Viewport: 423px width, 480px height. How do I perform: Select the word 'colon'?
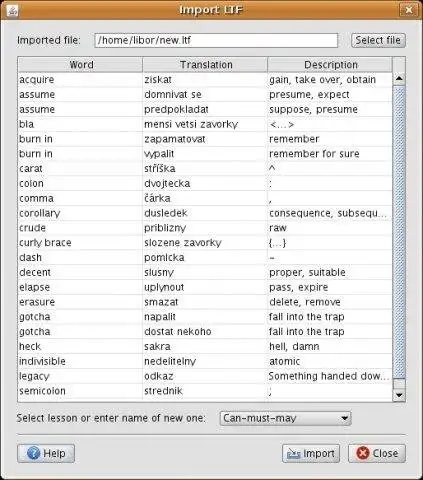pyautogui.click(x=80, y=183)
